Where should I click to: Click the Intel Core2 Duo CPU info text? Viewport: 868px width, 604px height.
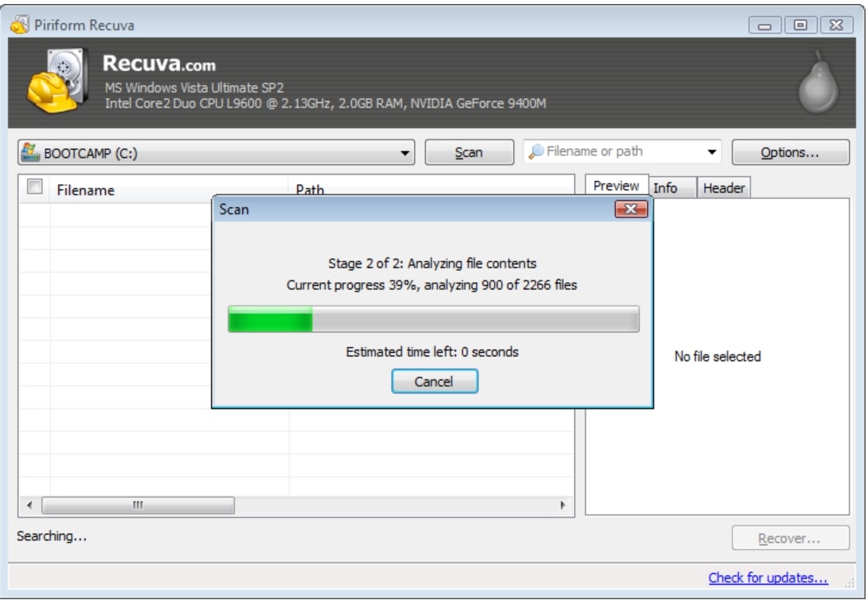(x=326, y=103)
